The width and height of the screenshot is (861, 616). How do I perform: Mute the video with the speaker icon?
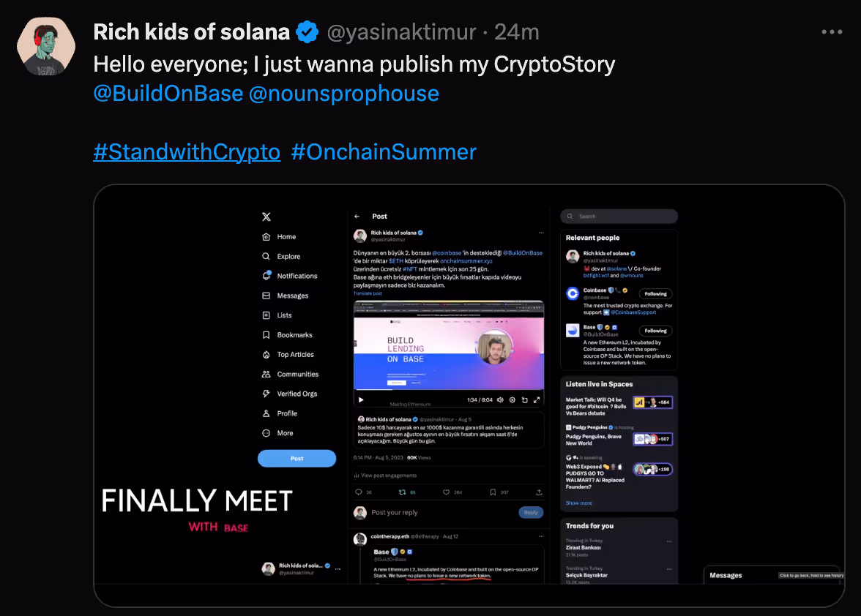[x=501, y=400]
